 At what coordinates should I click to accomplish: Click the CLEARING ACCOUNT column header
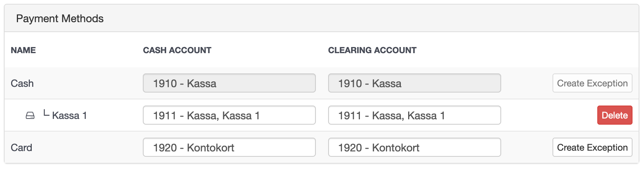tap(372, 50)
